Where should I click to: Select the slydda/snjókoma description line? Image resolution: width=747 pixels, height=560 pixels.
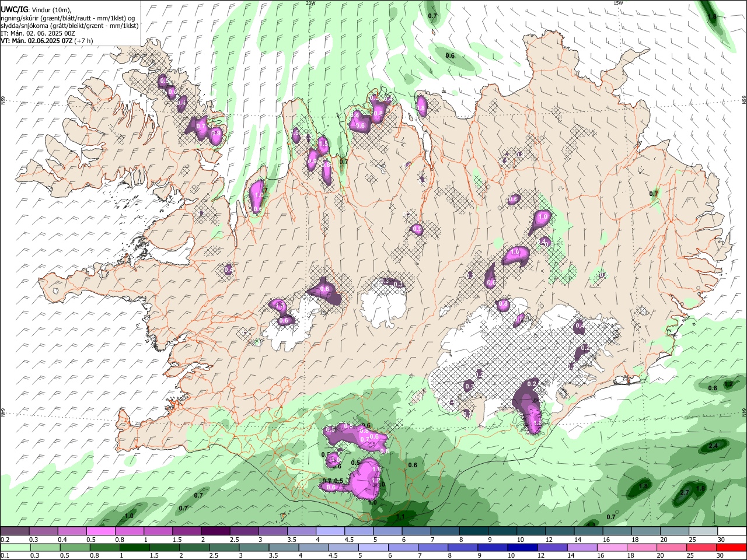(69, 26)
